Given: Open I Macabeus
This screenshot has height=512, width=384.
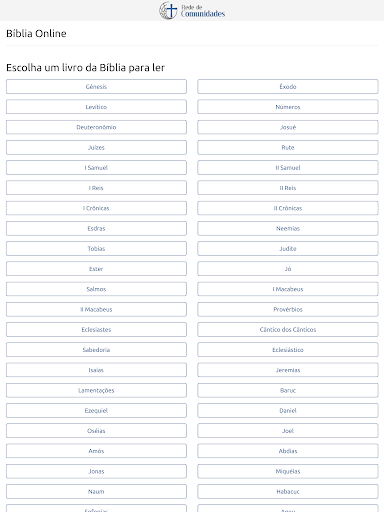Looking at the screenshot, I should pyautogui.click(x=288, y=289).
